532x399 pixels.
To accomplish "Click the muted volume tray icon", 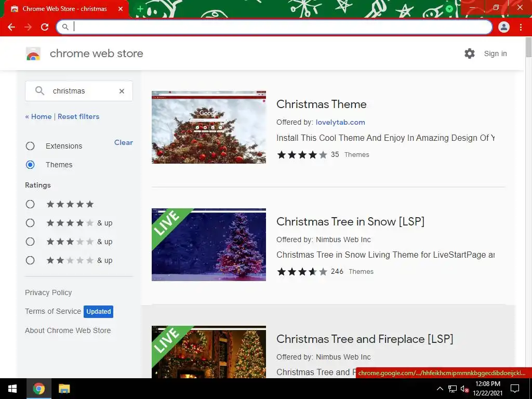I will click(x=464, y=389).
